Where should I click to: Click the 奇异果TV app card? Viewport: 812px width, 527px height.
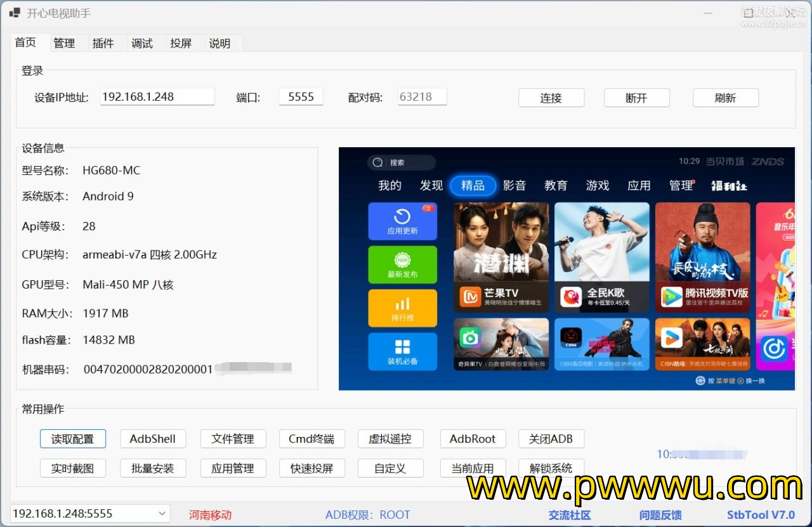pyautogui.click(x=501, y=344)
